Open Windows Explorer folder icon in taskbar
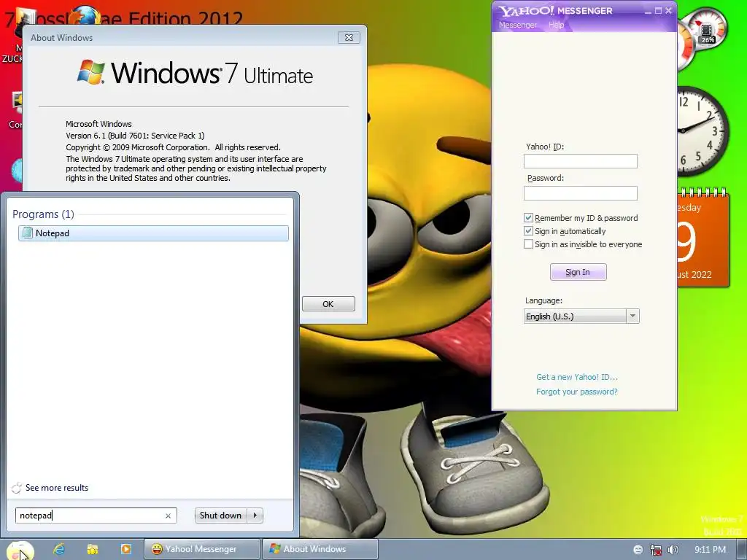The width and height of the screenshot is (747, 560). 93,549
